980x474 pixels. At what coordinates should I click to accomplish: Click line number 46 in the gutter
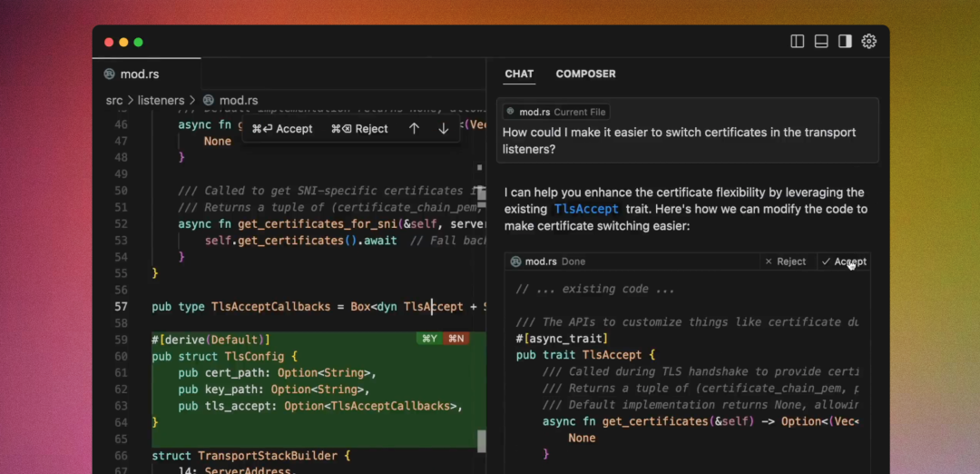(x=121, y=124)
